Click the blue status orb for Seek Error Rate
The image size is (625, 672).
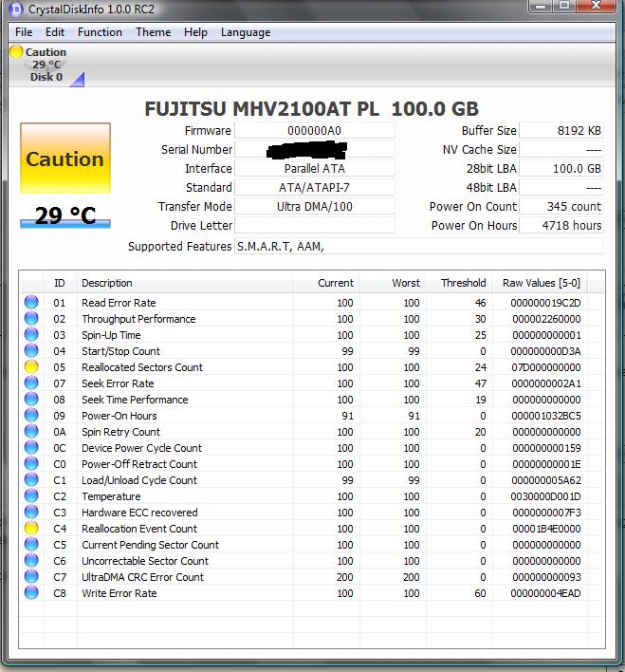coord(31,383)
